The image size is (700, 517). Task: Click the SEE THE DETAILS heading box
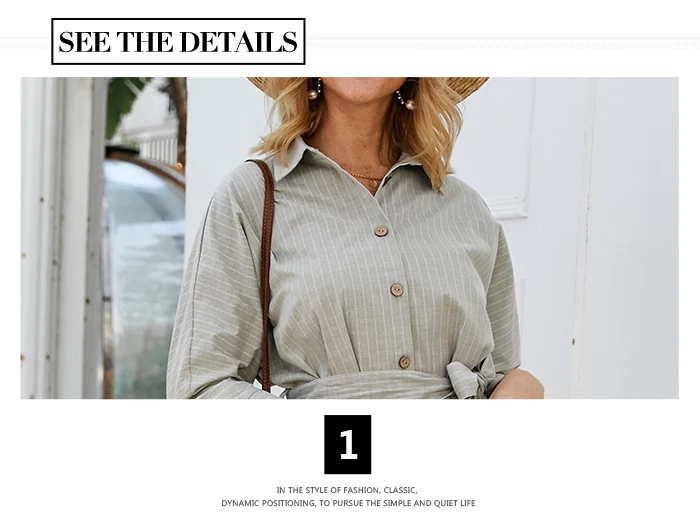(x=178, y=42)
